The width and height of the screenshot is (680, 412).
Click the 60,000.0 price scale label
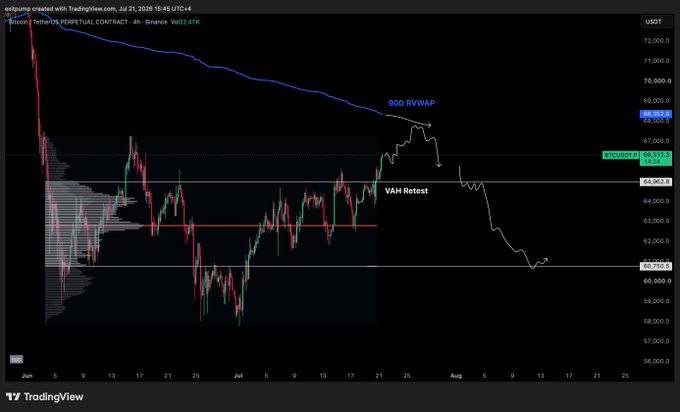pyautogui.click(x=655, y=281)
